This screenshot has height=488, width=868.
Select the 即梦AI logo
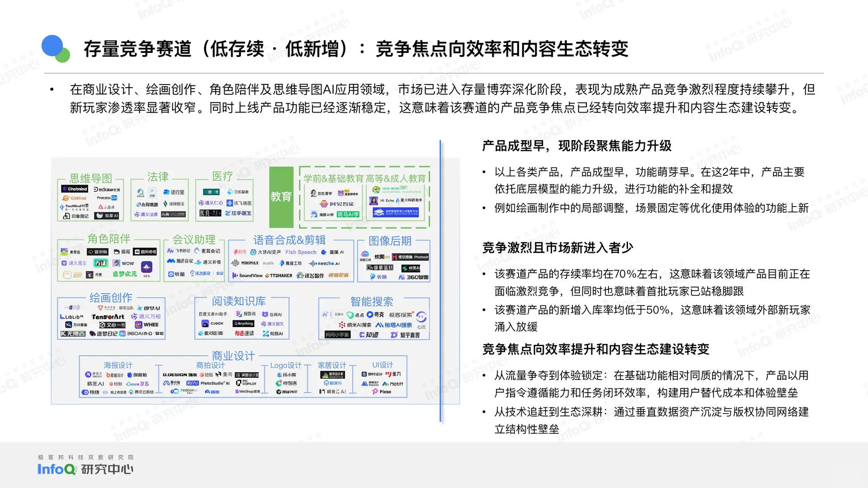(149, 308)
